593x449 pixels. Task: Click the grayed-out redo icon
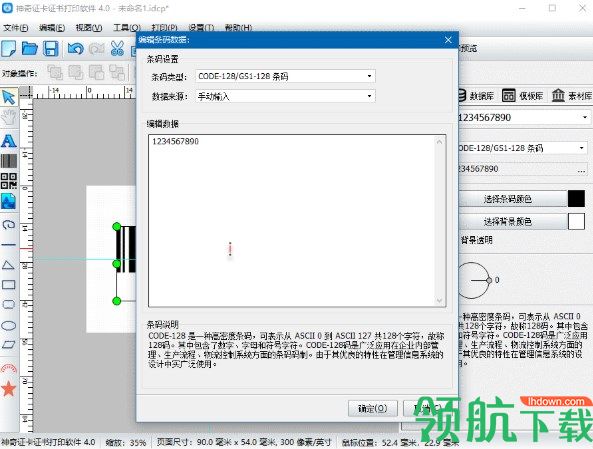point(96,49)
